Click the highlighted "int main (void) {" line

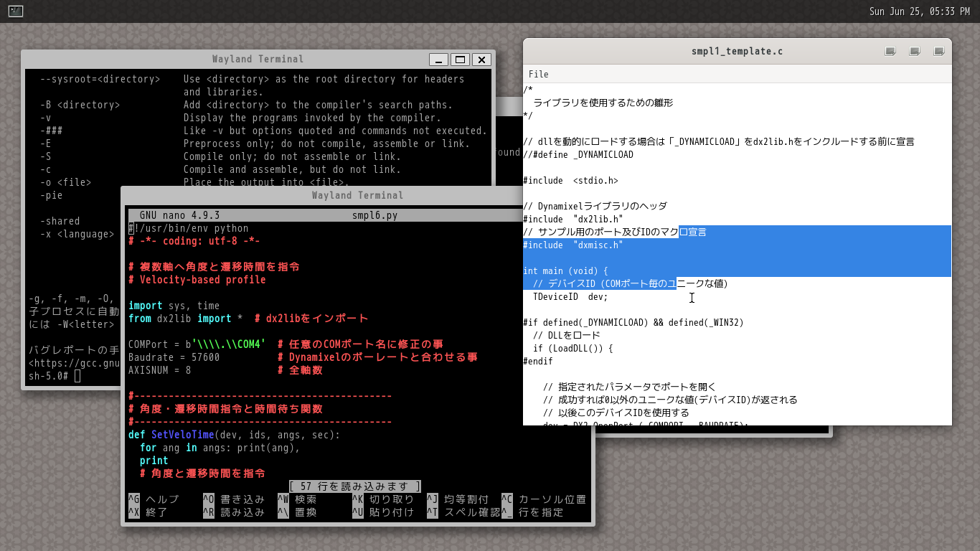tap(565, 271)
